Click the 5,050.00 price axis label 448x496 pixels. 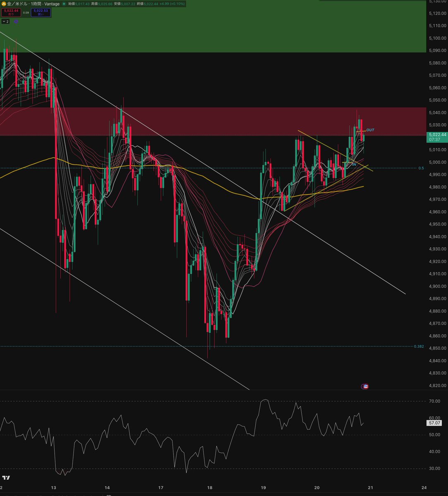coord(437,100)
